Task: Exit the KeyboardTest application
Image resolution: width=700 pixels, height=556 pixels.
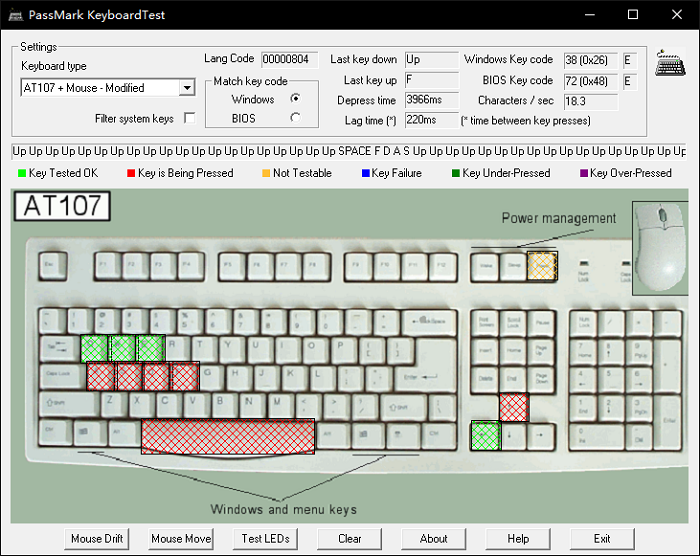Action: click(602, 539)
